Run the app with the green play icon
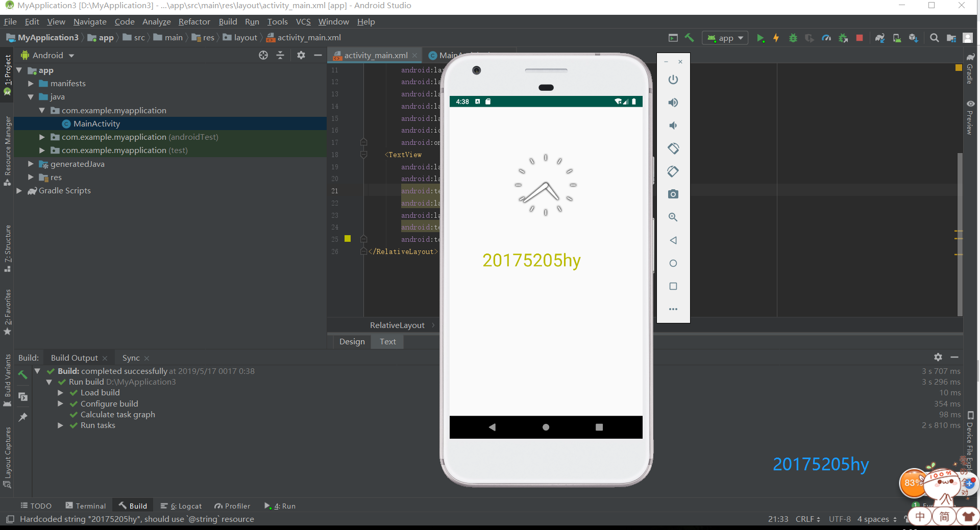980x530 pixels. [761, 38]
